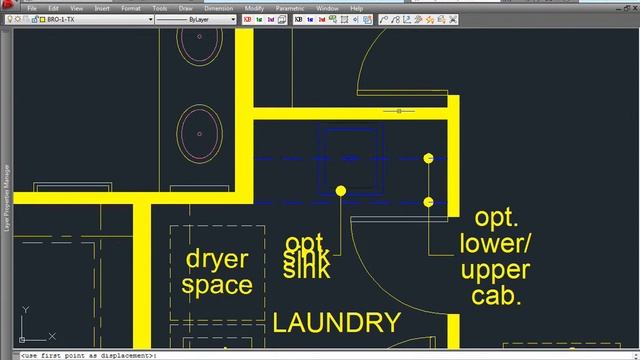Viewport: 640px width, 360px height.
Task: Click the curve with 8 icon
Action: click(x=395, y=19)
